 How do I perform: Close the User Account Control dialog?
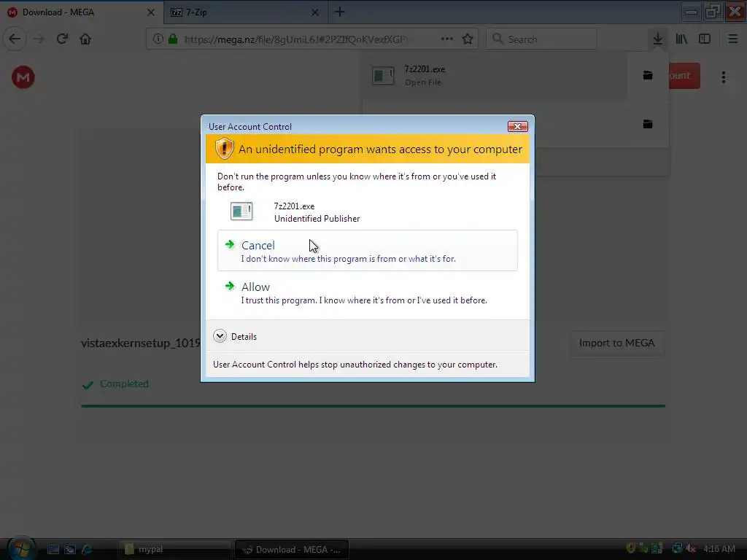[517, 126]
